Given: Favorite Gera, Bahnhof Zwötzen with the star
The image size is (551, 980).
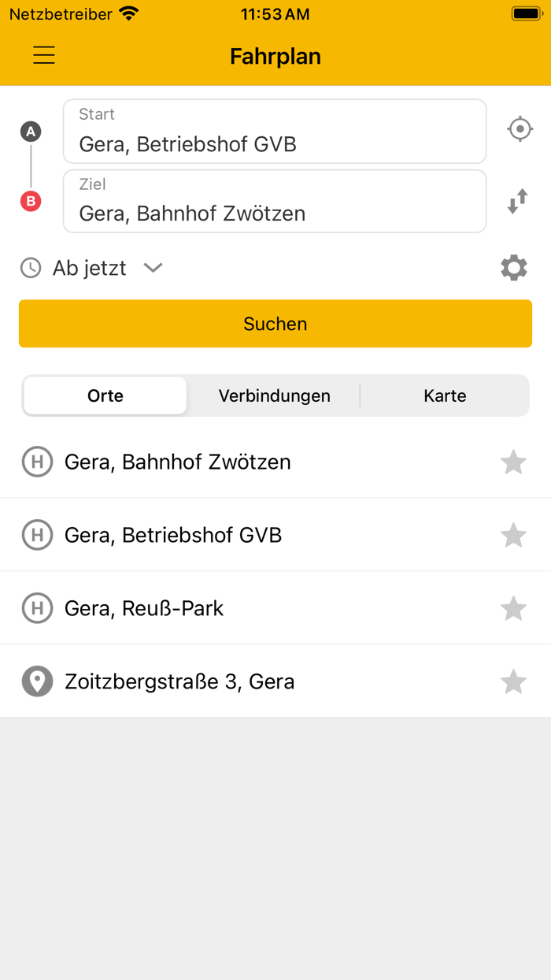Looking at the screenshot, I should point(514,462).
